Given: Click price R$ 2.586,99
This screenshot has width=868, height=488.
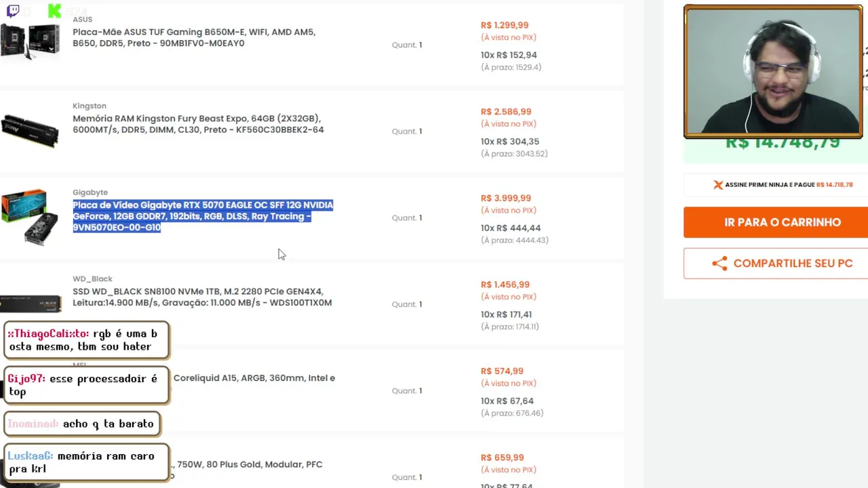Looking at the screenshot, I should [506, 112].
